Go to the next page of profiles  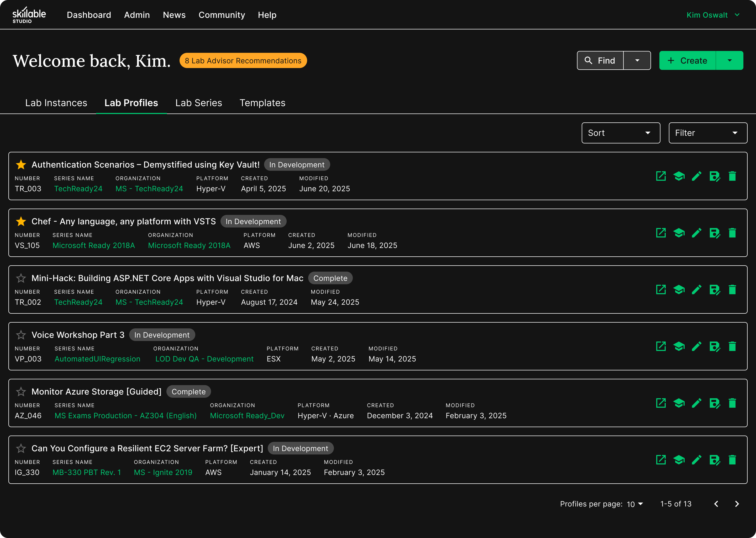pyautogui.click(x=737, y=504)
